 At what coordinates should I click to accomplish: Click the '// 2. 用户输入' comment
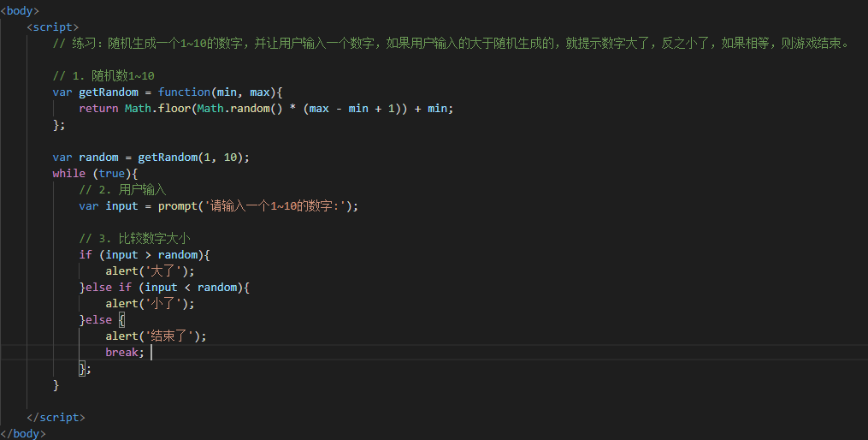point(122,190)
